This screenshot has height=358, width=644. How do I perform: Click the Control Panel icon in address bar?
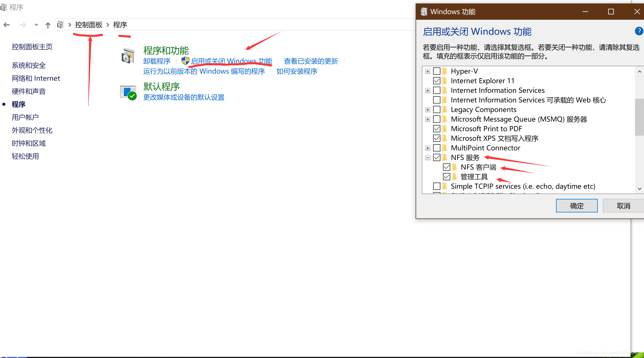(60, 25)
